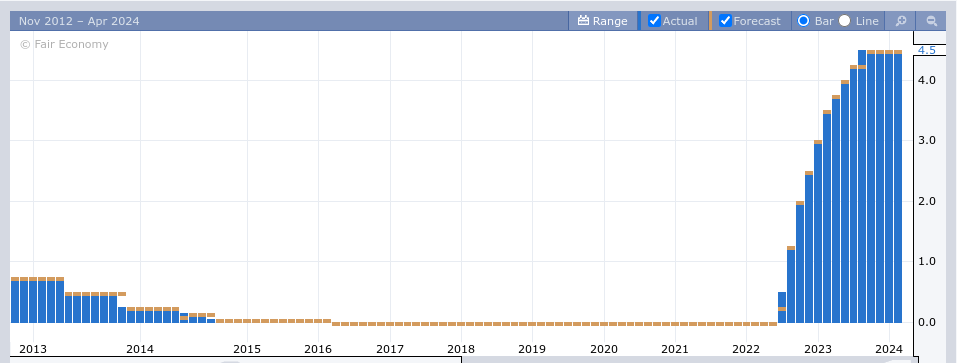Viewport: 957px width, 363px height.
Task: Click the 4.0 y-axis value
Action: [926, 80]
